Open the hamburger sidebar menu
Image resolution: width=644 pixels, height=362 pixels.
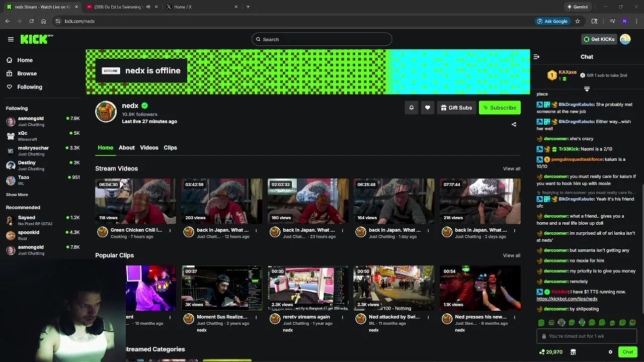(11, 39)
